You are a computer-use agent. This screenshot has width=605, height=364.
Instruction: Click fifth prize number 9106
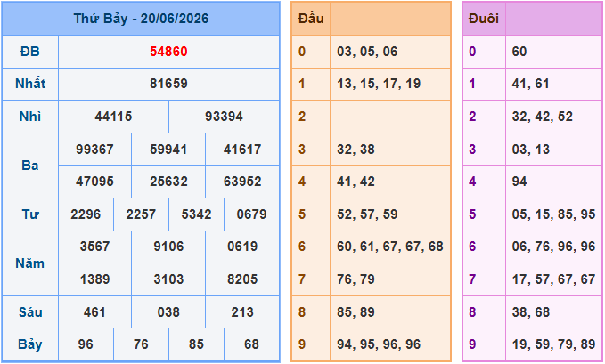point(168,247)
